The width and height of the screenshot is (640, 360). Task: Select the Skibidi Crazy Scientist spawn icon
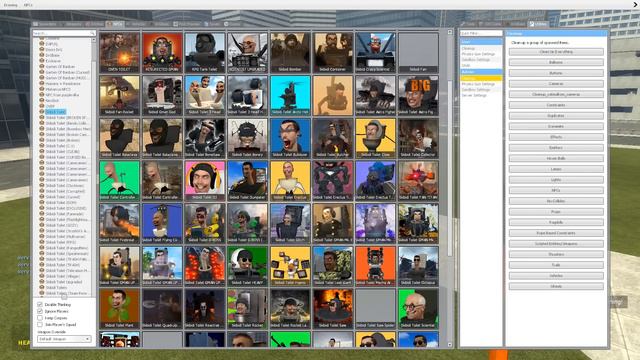click(376, 53)
